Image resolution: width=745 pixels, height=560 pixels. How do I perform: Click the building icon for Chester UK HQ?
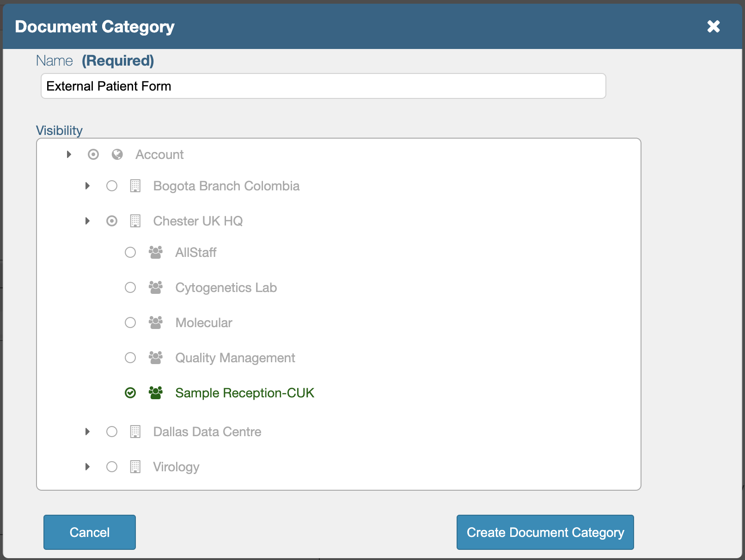click(135, 221)
